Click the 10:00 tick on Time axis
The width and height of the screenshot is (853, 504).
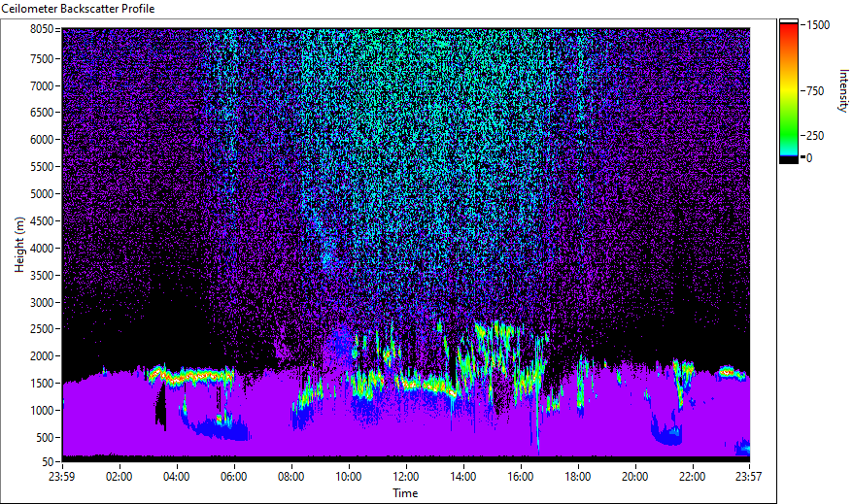point(348,477)
